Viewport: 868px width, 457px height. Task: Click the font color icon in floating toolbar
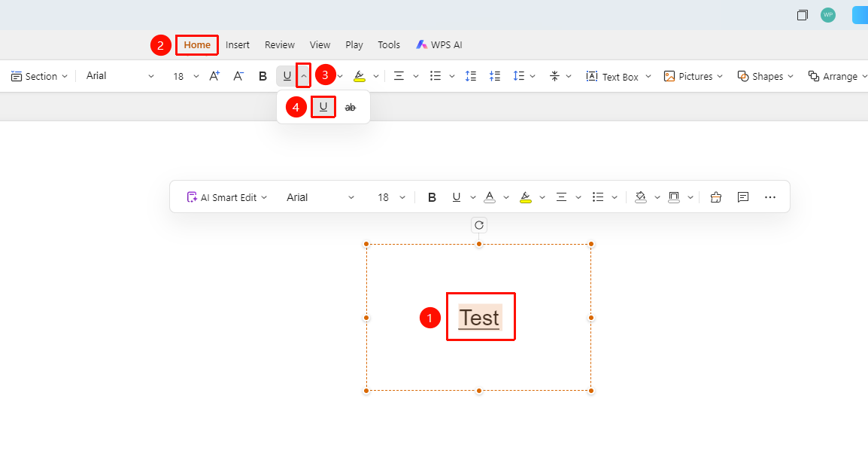[490, 197]
